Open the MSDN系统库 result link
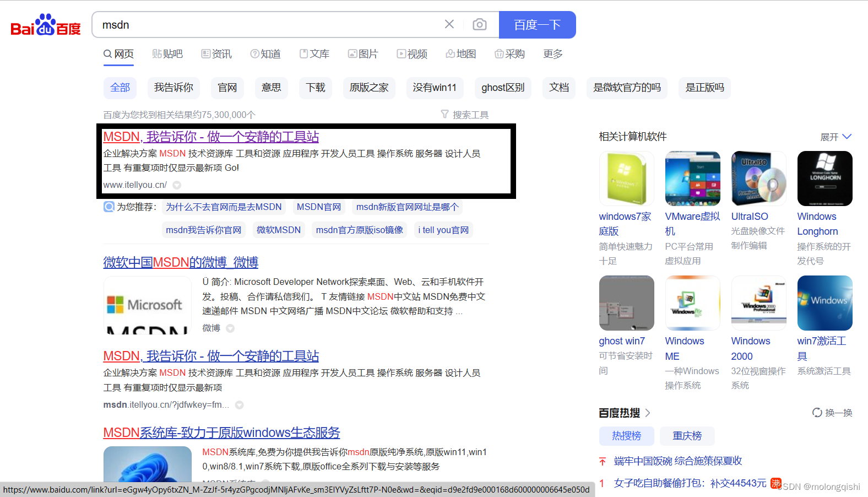The image size is (868, 497). (x=221, y=433)
